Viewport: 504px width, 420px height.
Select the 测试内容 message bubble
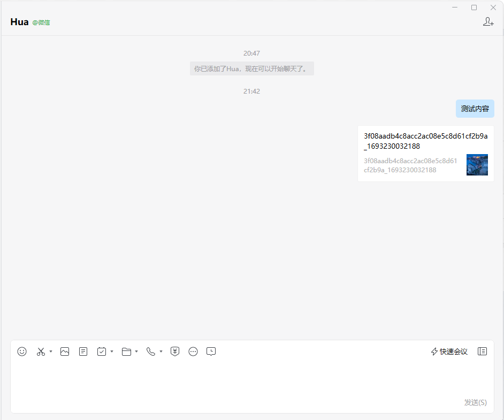coord(475,109)
